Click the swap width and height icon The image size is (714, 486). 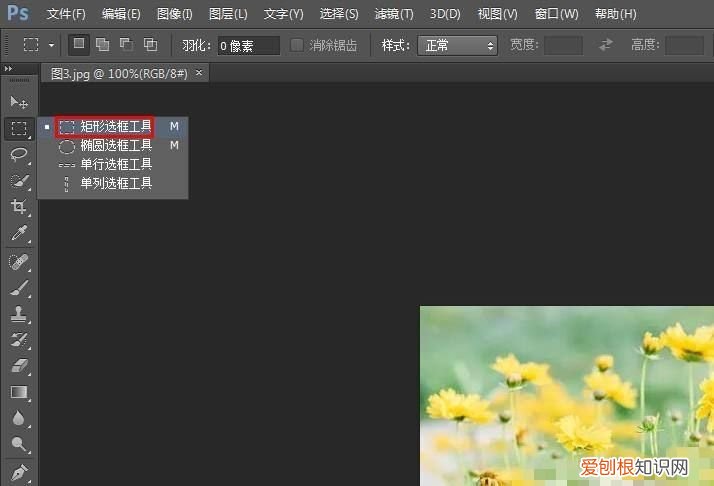(x=606, y=45)
